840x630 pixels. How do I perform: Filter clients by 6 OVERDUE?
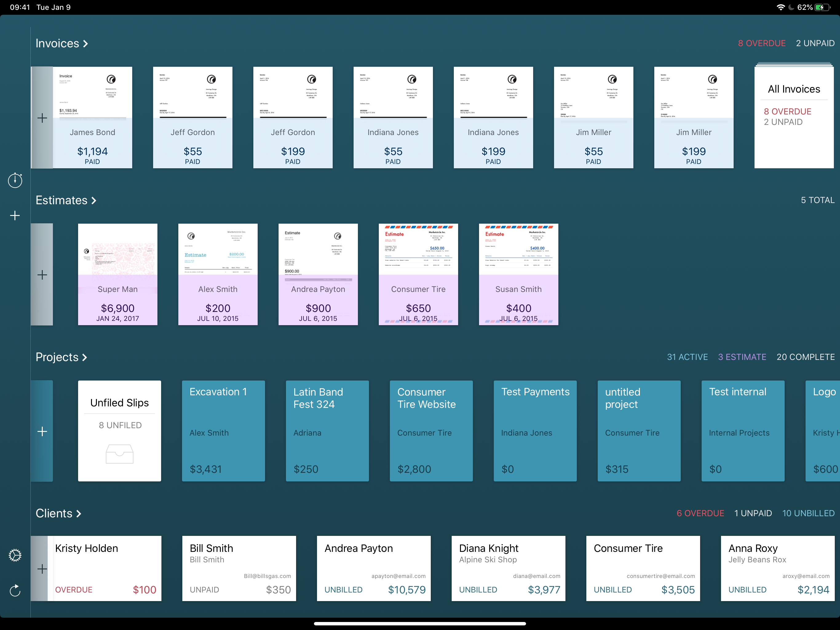pos(700,513)
